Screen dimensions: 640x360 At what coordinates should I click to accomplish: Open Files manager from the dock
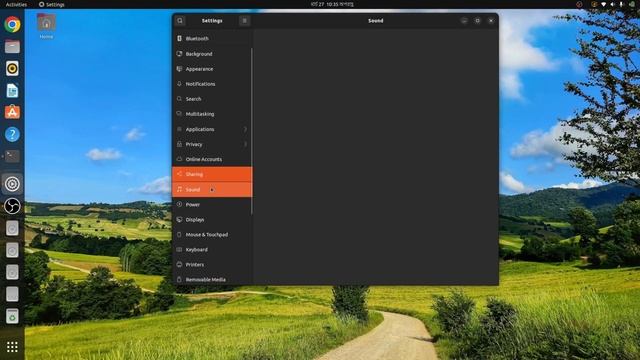click(x=12, y=47)
